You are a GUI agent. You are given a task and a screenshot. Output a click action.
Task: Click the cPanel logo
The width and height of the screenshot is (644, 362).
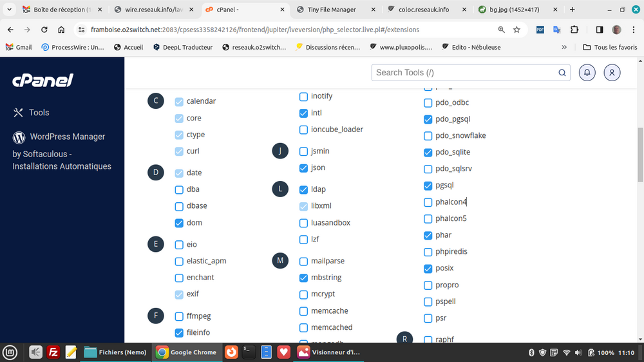click(43, 81)
